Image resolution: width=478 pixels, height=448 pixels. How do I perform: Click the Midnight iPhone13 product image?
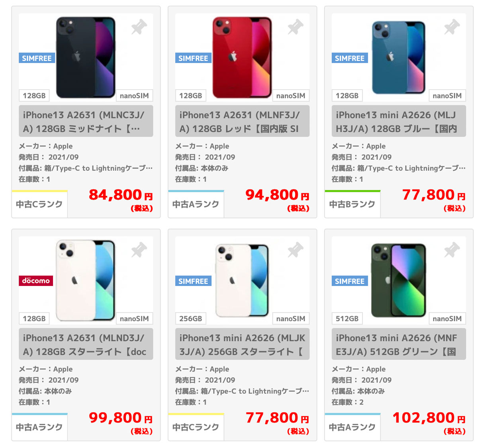(x=86, y=57)
